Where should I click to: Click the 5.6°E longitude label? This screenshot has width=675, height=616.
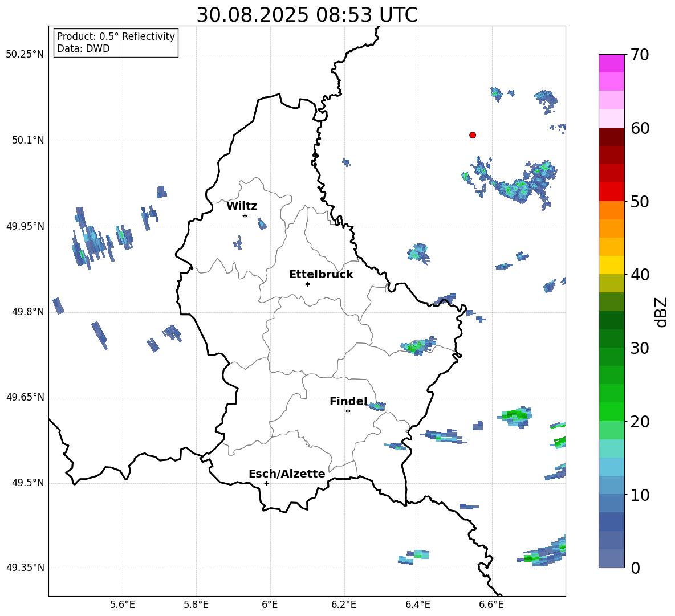pos(123,605)
